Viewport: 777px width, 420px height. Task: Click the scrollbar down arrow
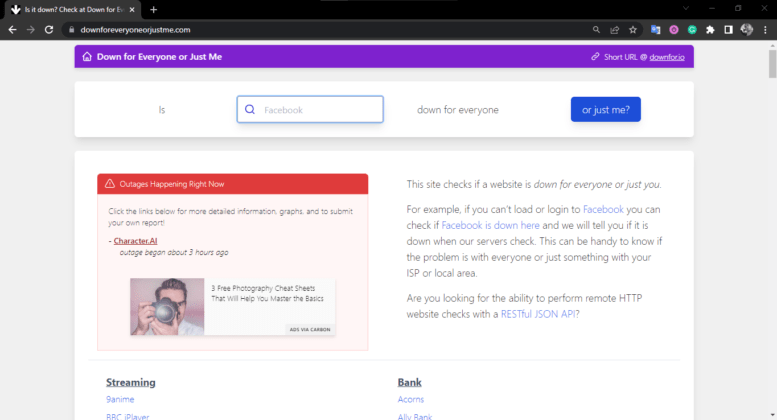(x=773, y=415)
